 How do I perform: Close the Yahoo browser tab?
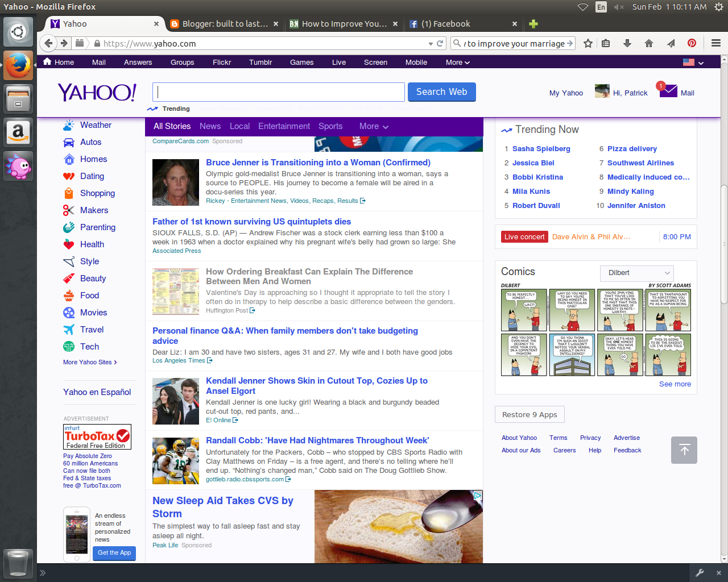[156, 24]
